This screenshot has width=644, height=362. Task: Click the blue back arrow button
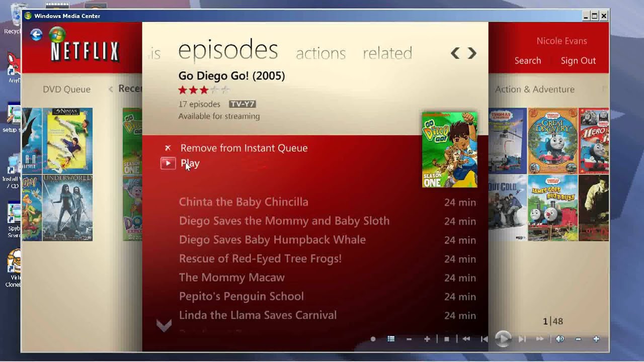pyautogui.click(x=36, y=34)
